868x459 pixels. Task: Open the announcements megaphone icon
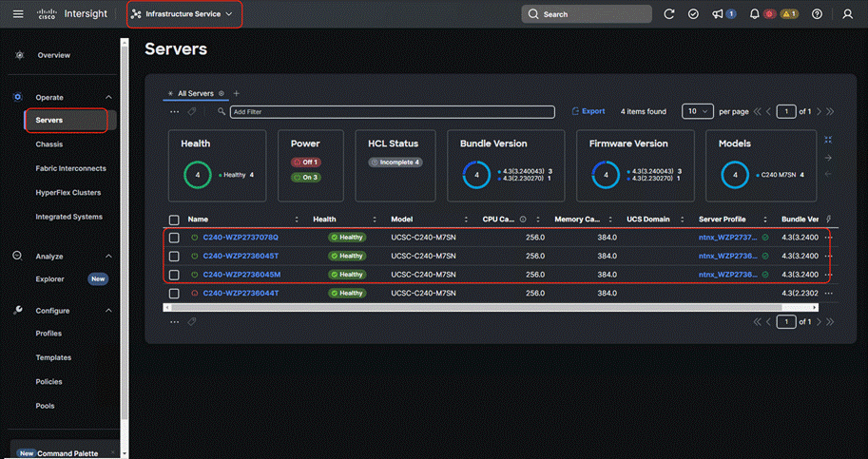point(718,14)
